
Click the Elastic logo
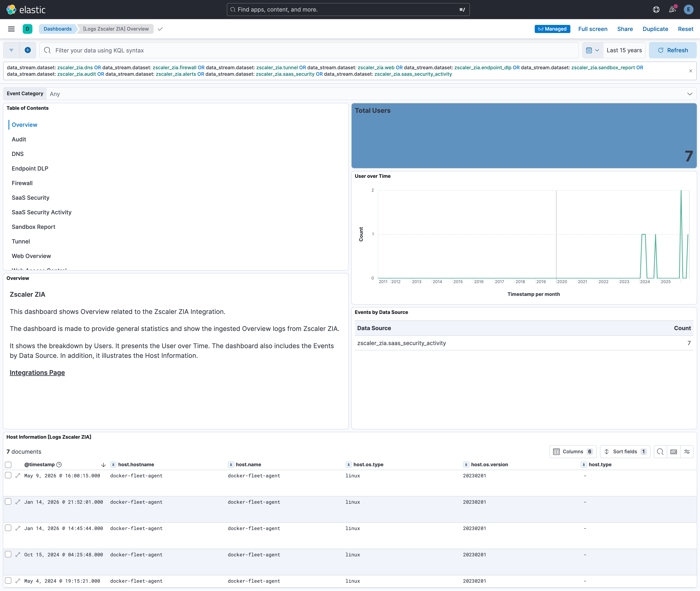(x=26, y=9)
